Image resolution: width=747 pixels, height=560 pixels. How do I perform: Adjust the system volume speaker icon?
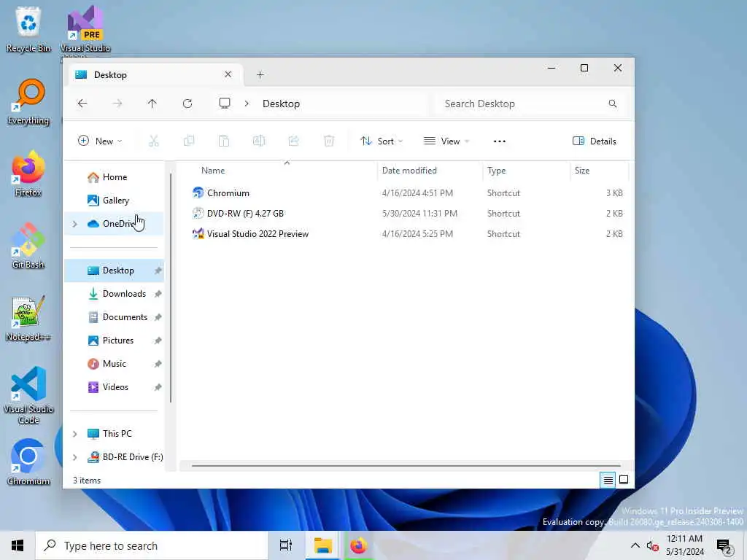point(652,545)
